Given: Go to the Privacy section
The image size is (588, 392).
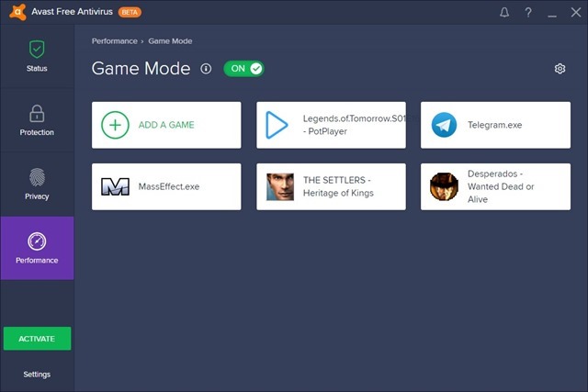Looking at the screenshot, I should (37, 184).
